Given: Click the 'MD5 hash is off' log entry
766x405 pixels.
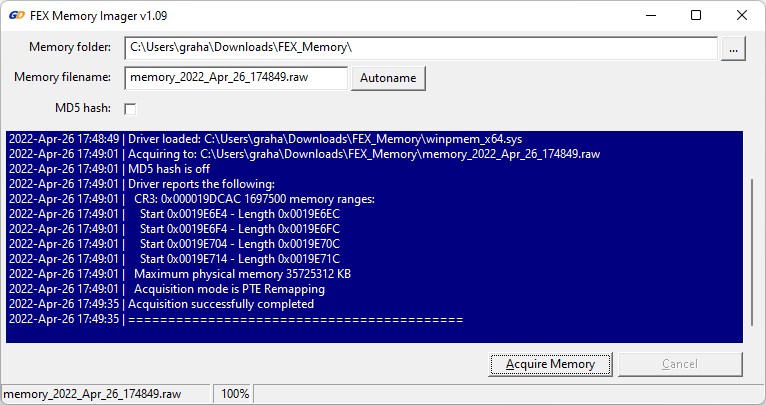Looking at the screenshot, I should pyautogui.click(x=180, y=169).
